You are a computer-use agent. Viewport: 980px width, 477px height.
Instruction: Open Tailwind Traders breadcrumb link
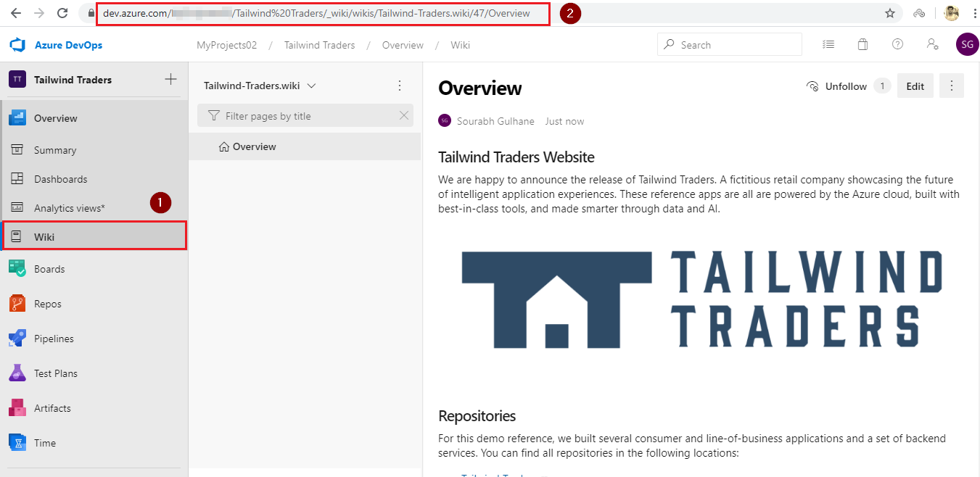coord(319,45)
